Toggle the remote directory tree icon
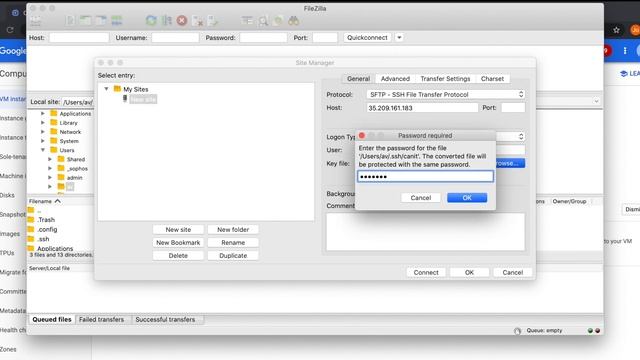640x360 pixels. pyautogui.click(x=101, y=20)
